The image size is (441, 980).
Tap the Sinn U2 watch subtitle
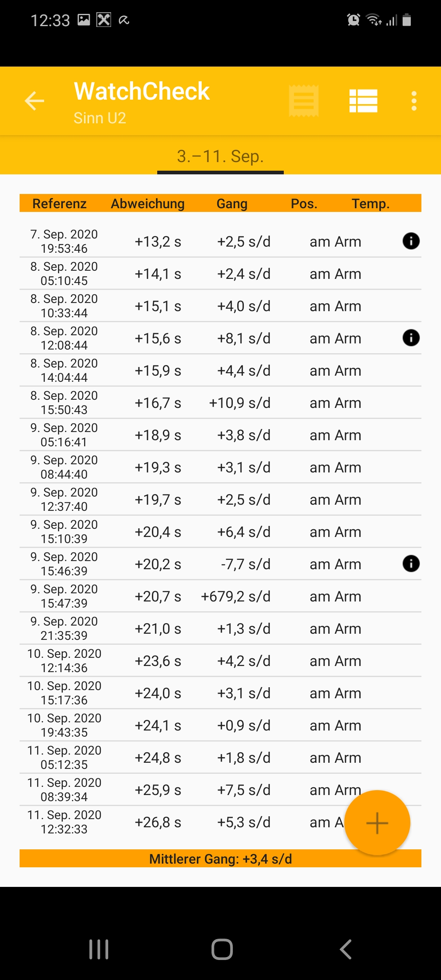click(x=100, y=118)
